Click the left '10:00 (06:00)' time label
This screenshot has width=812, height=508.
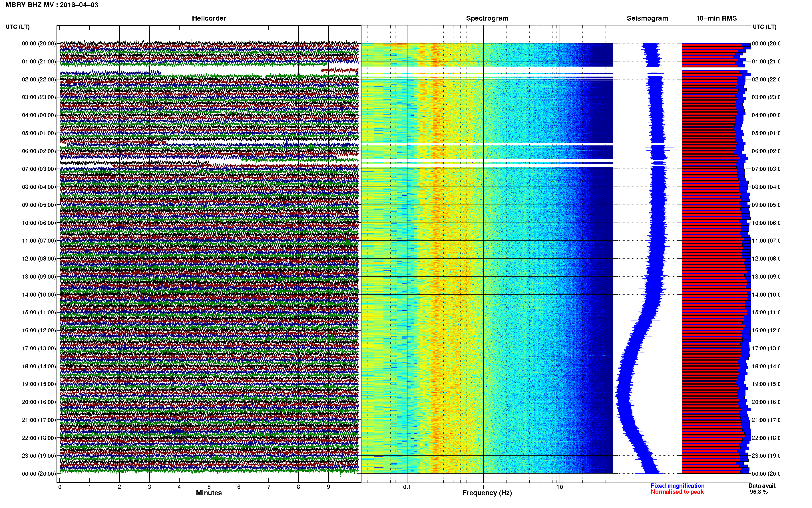[x=39, y=223]
